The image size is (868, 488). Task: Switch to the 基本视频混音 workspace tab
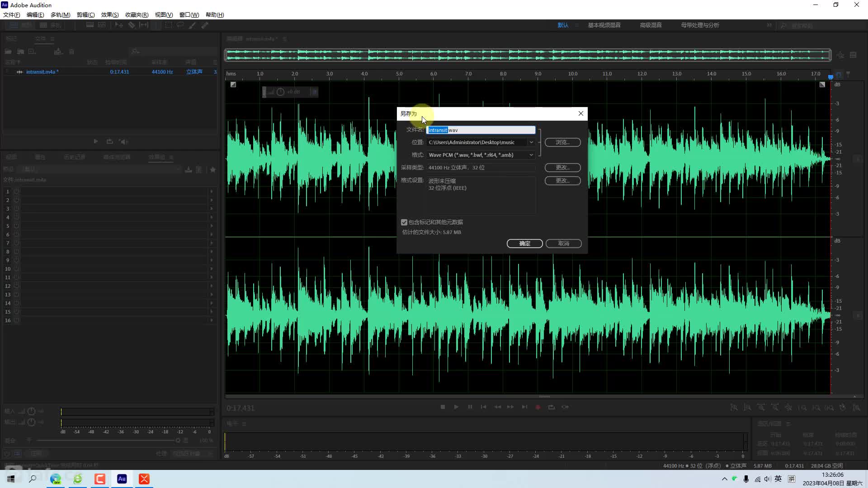604,25
